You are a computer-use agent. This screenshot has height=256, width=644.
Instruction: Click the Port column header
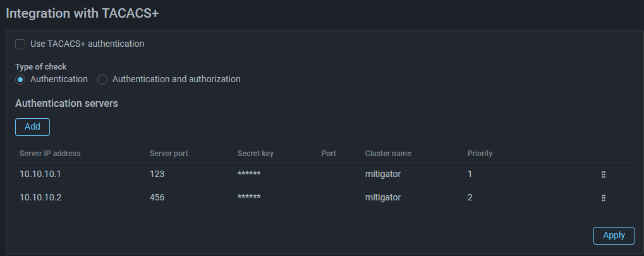(x=329, y=154)
